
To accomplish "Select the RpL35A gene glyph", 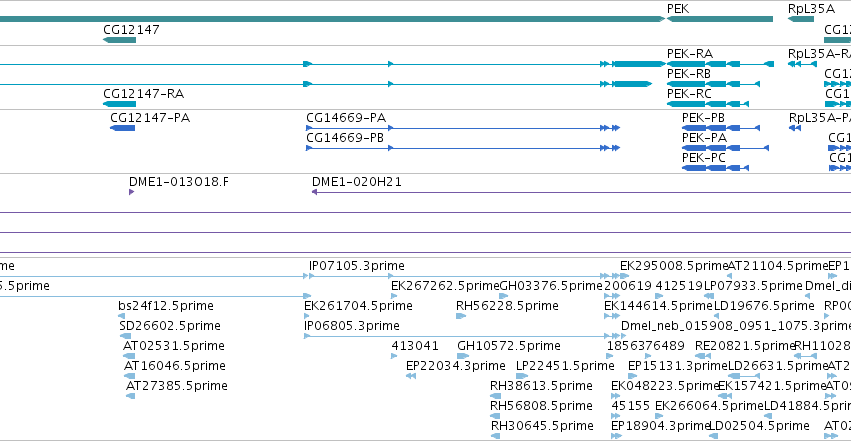I will [801, 19].
